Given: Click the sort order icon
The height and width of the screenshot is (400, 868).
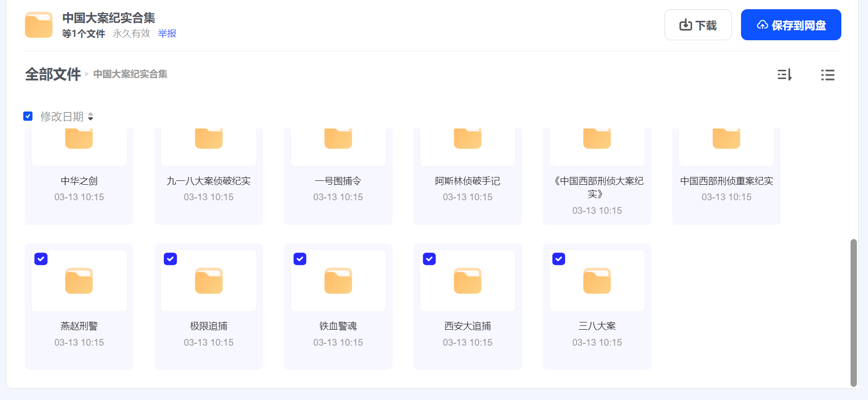Looking at the screenshot, I should coord(784,75).
